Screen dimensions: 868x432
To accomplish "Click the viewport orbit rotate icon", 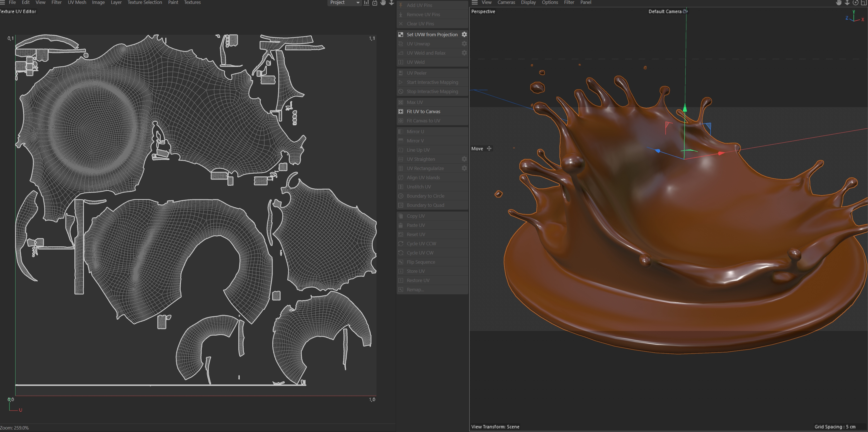I will [855, 3].
